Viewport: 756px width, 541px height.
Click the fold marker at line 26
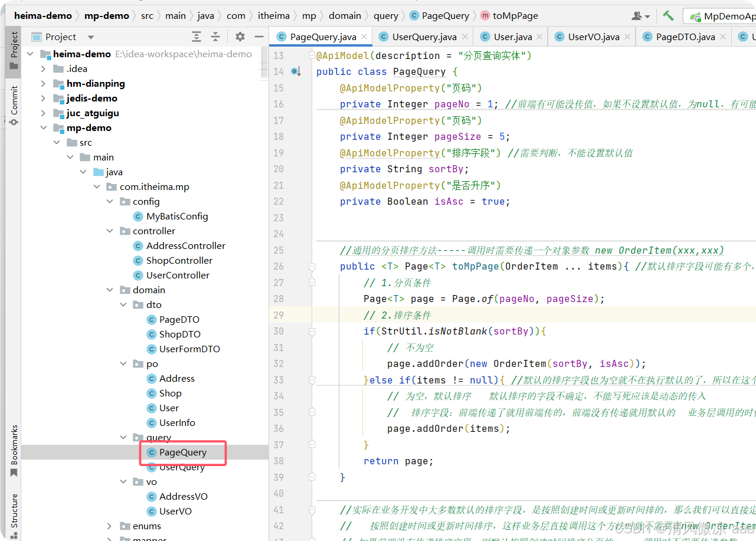312,267
